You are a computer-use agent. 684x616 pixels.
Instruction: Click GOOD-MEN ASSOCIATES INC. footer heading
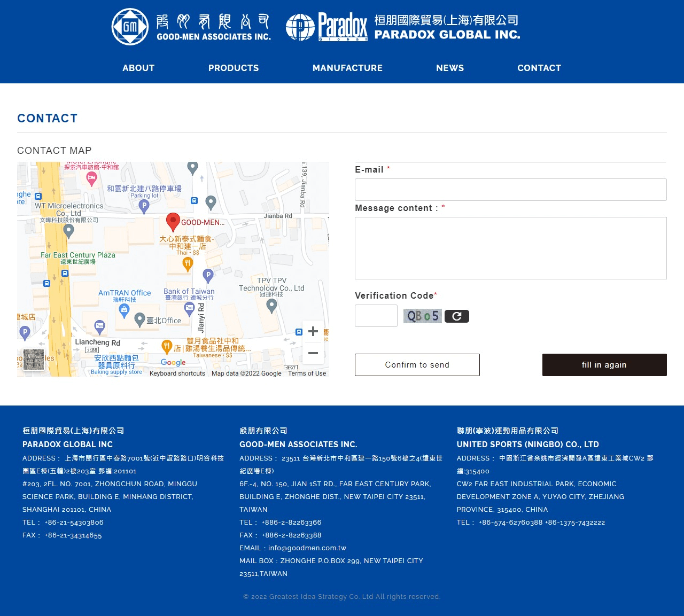[x=298, y=445]
